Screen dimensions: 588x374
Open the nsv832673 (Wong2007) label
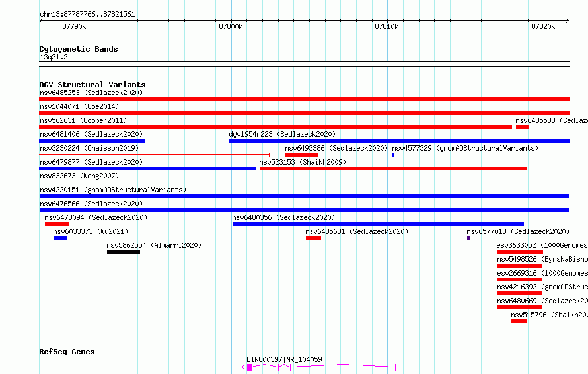[x=79, y=176]
